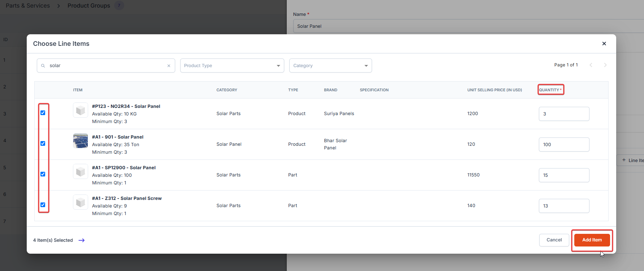Viewport: 644px width, 271px height.
Task: Edit quantity field showing 13
Action: tap(564, 206)
